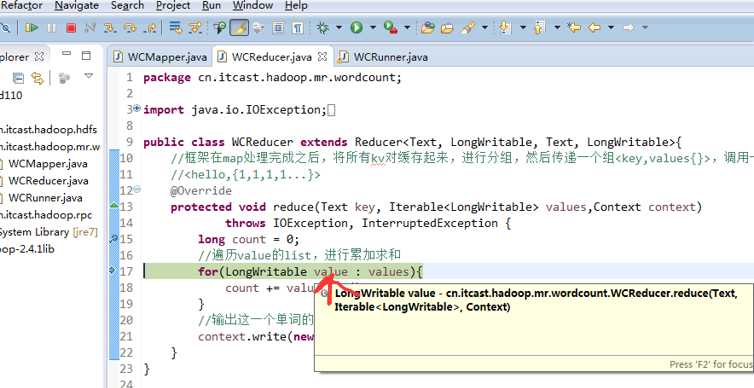The height and width of the screenshot is (388, 754).
Task: Open the Navigate menu
Action: click(x=76, y=6)
